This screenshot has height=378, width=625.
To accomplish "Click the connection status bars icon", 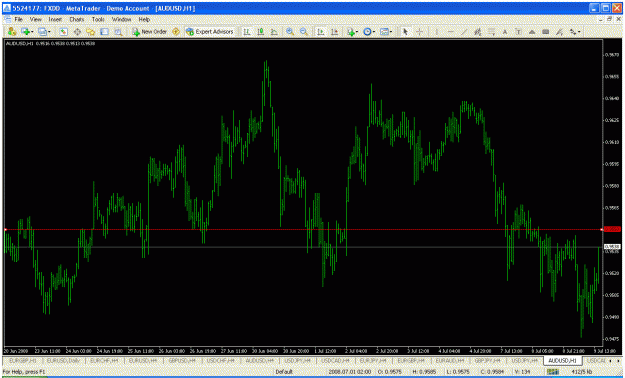I will pyautogui.click(x=553, y=372).
